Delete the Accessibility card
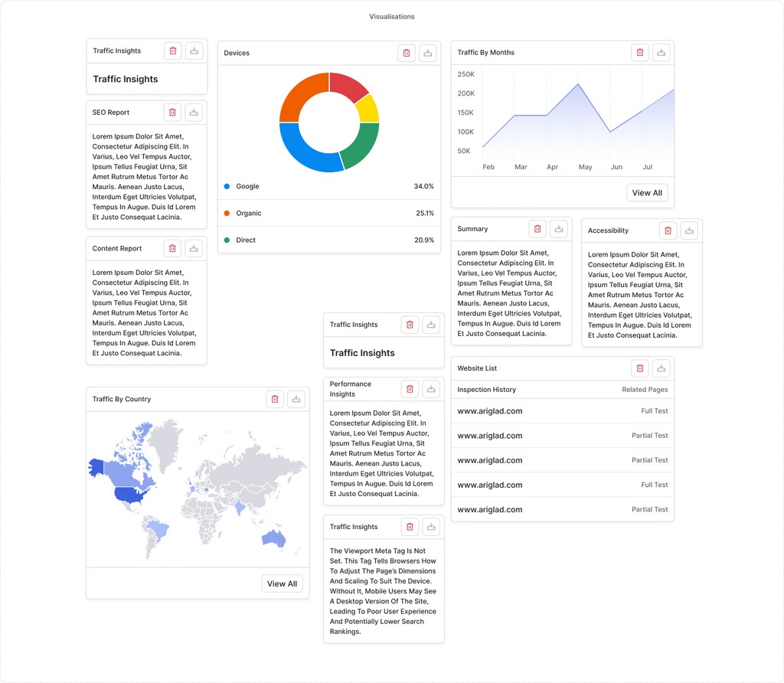The image size is (784, 683). [x=667, y=230]
